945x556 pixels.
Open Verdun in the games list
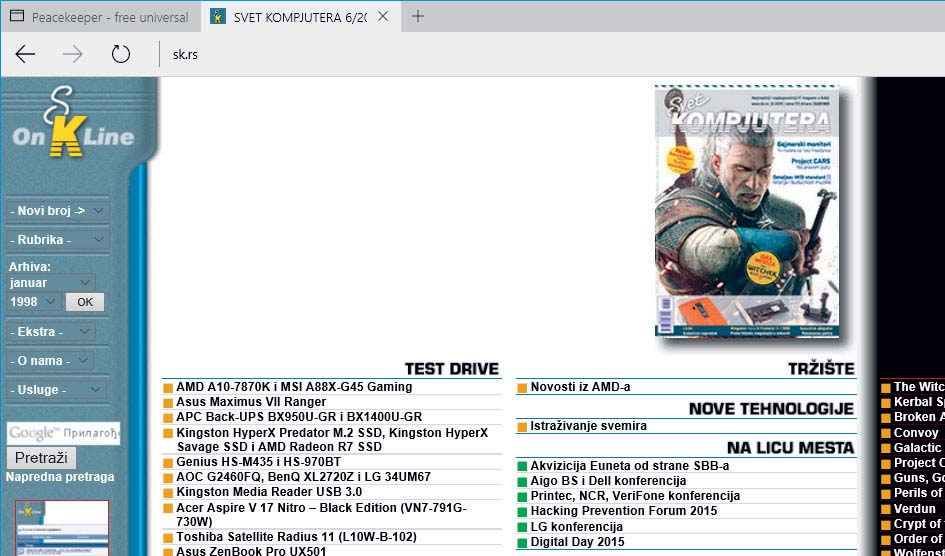[915, 508]
